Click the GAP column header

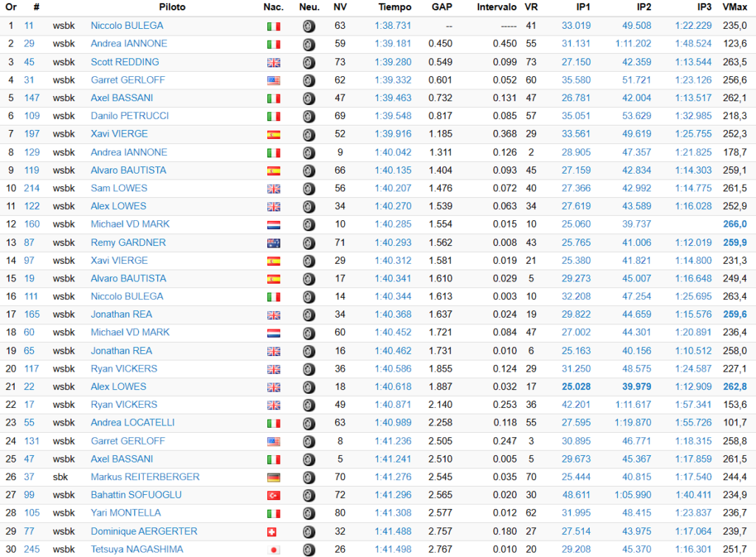[441, 7]
